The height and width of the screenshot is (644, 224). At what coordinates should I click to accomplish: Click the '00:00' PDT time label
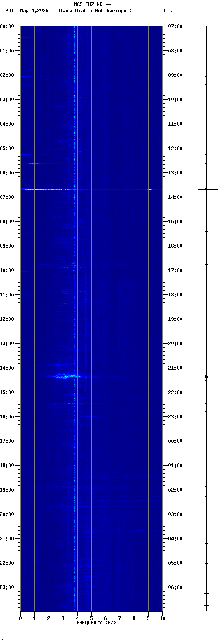pos(7,26)
